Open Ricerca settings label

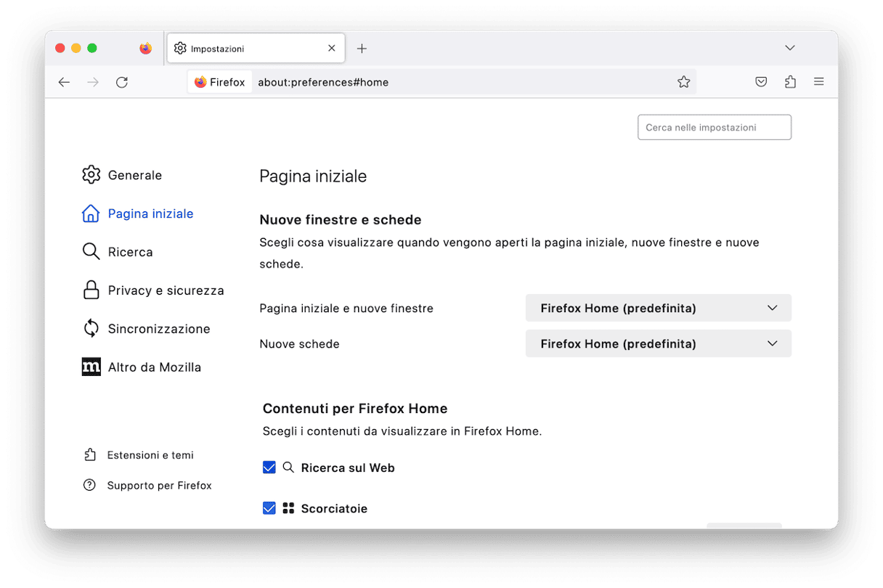point(131,252)
